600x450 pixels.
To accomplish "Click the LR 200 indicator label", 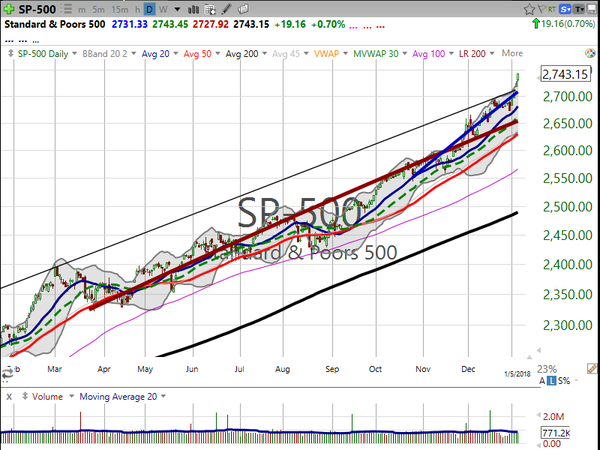I will (472, 54).
